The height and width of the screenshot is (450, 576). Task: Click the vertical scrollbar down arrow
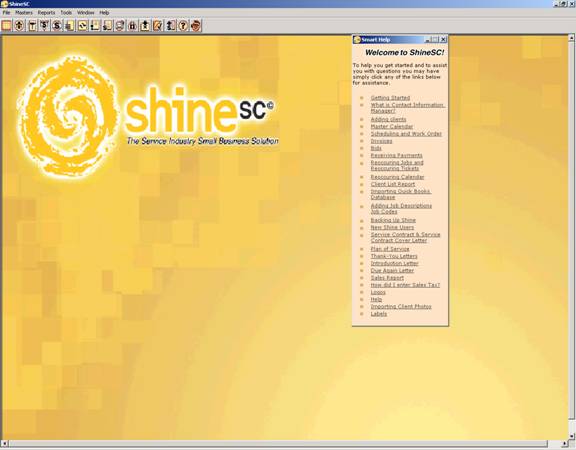pyautogui.click(x=572, y=436)
